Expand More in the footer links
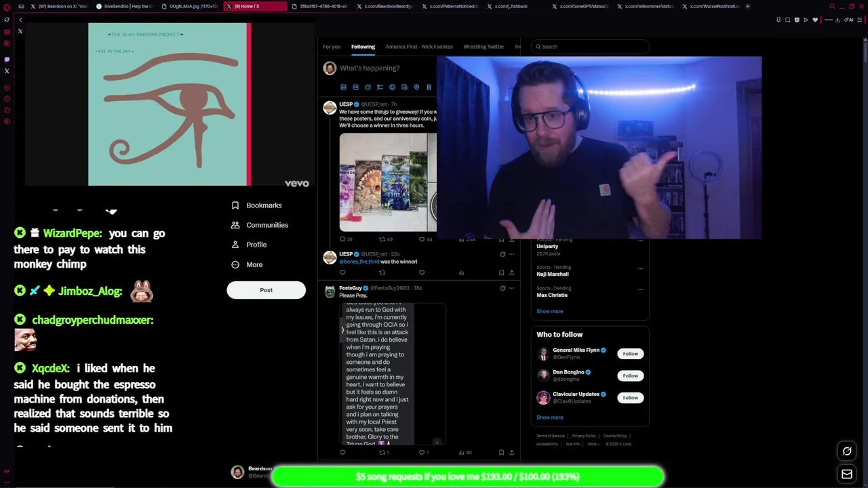Viewport: 868px width, 488px height. 593,444
